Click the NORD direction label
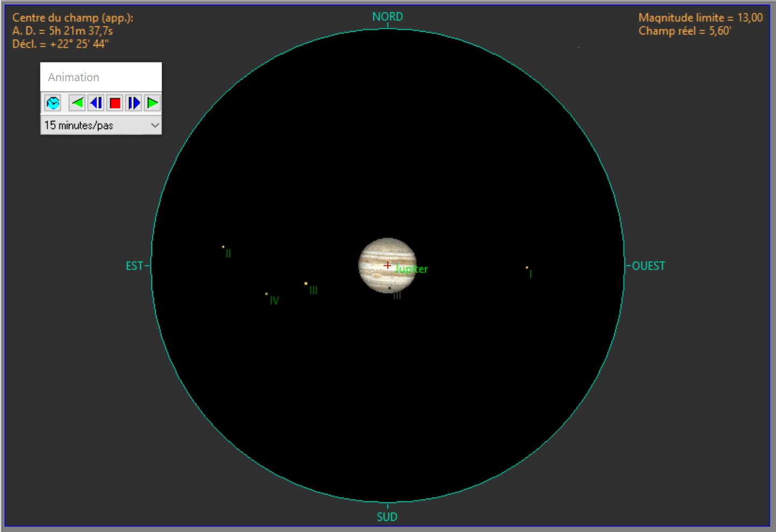 coord(387,17)
